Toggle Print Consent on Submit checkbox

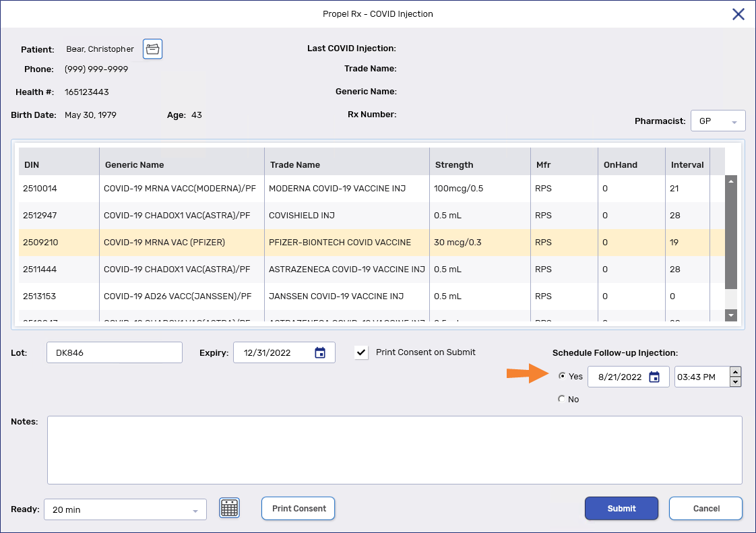[362, 352]
